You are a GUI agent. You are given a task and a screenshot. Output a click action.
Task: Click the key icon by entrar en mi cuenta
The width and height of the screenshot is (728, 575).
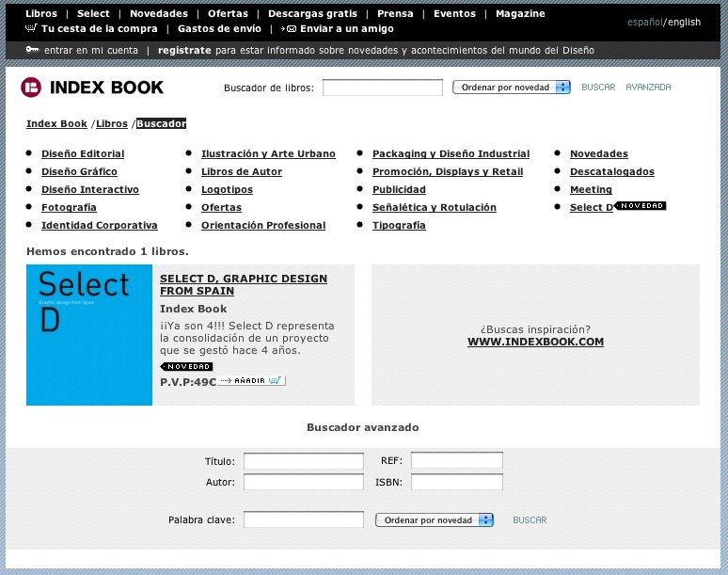click(32, 49)
